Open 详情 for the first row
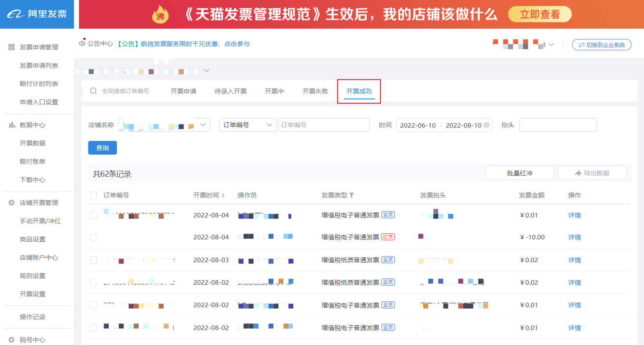Viewport: 644px width, 345px height. point(575,215)
